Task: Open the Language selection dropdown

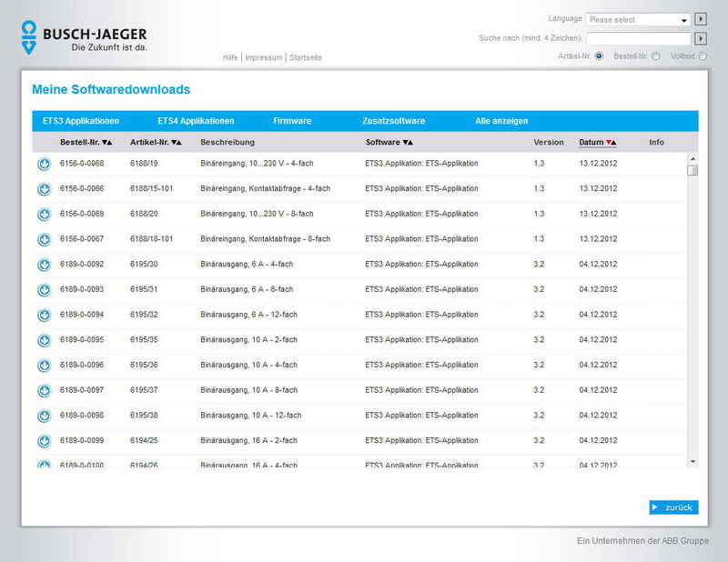Action: click(x=635, y=18)
